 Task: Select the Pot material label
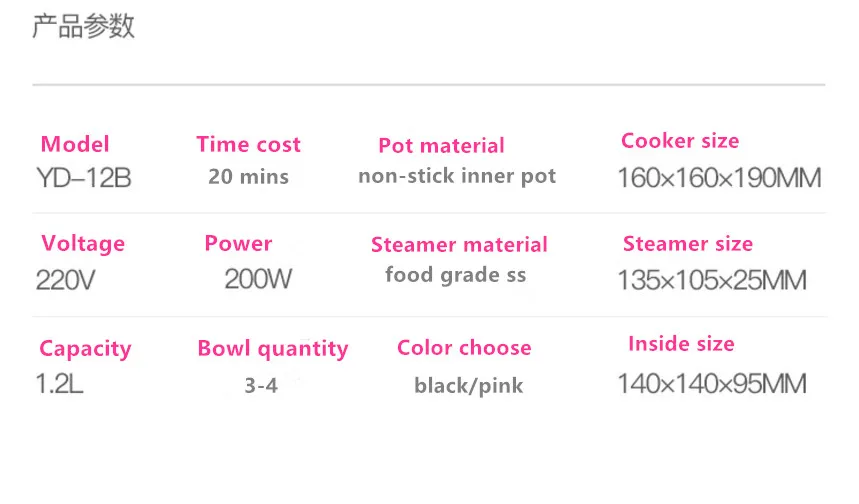(x=442, y=145)
